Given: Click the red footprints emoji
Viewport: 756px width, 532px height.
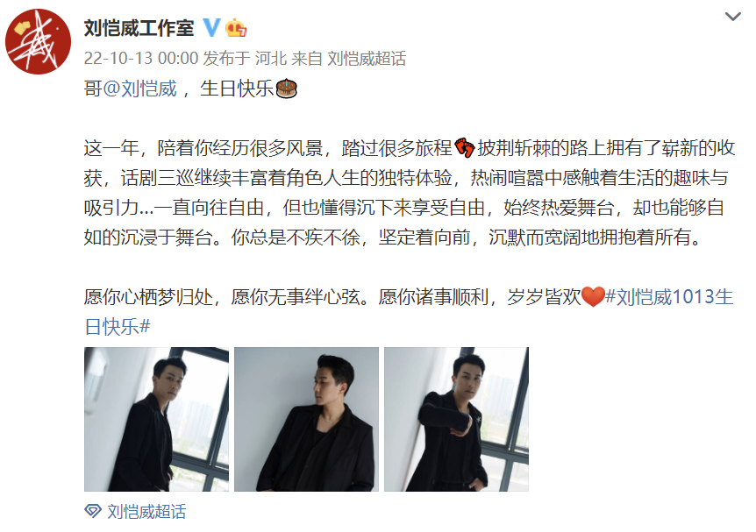Looking at the screenshot, I should 465,148.
